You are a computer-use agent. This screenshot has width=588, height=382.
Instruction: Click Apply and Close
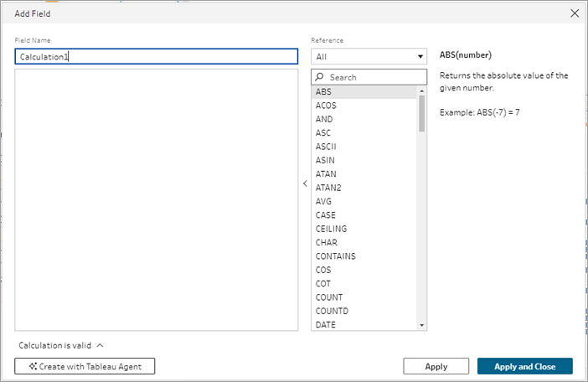[x=524, y=366]
